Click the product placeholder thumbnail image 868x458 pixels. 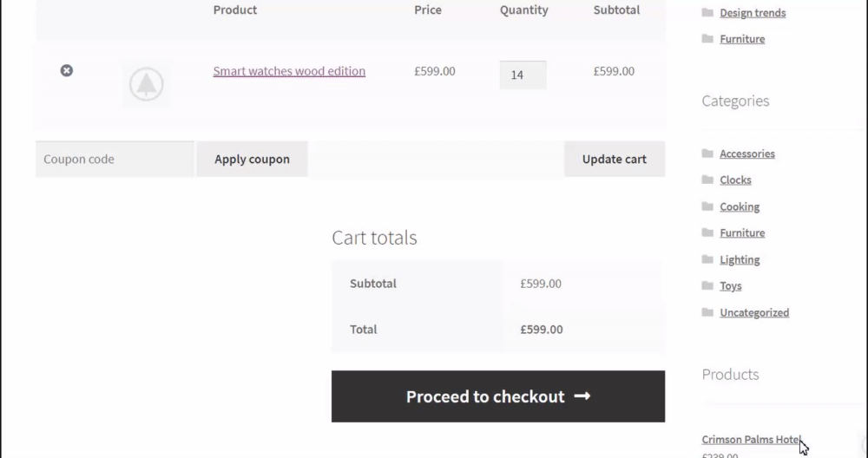(146, 84)
